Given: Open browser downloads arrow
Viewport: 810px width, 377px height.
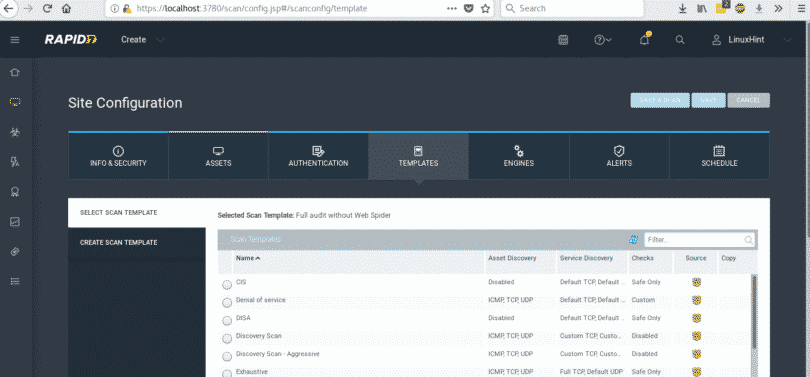Looking at the screenshot, I should 682,8.
